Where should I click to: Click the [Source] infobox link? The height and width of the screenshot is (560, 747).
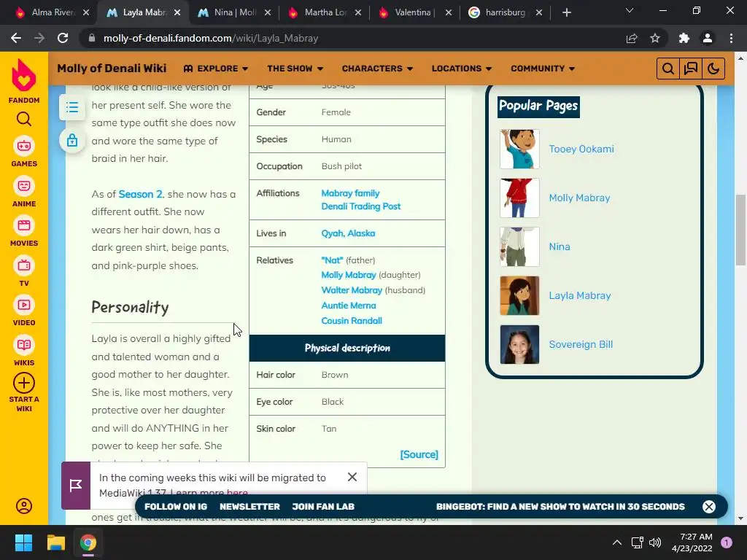419,454
